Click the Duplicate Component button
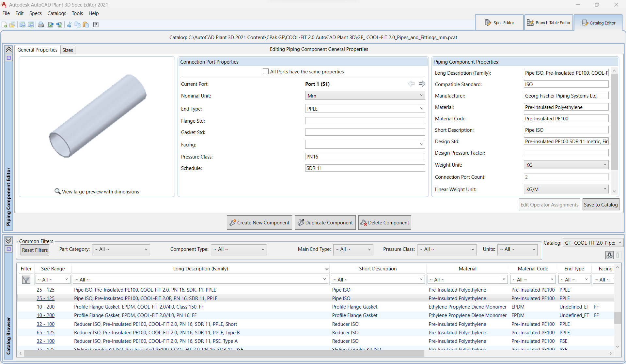Viewport: 626px width, 364px height. click(x=325, y=222)
